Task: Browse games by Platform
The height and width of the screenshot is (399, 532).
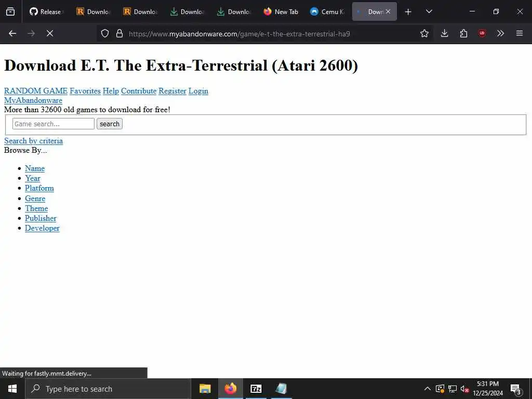Action: click(x=39, y=188)
